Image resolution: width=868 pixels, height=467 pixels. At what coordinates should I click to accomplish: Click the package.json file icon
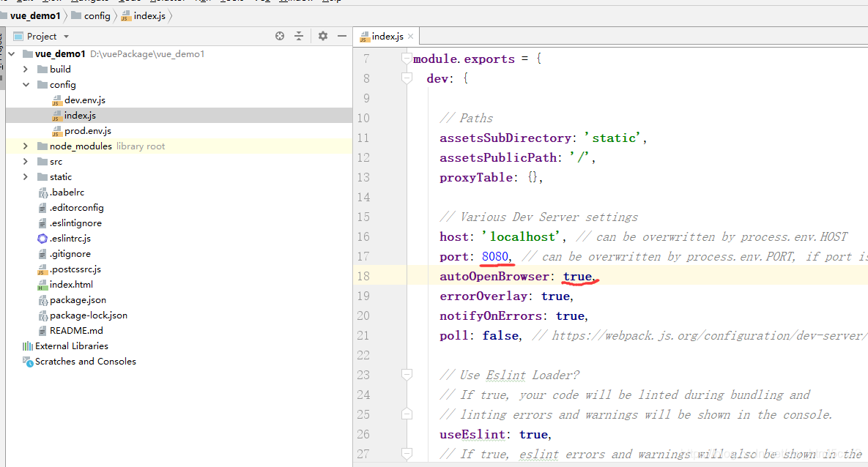(43, 300)
